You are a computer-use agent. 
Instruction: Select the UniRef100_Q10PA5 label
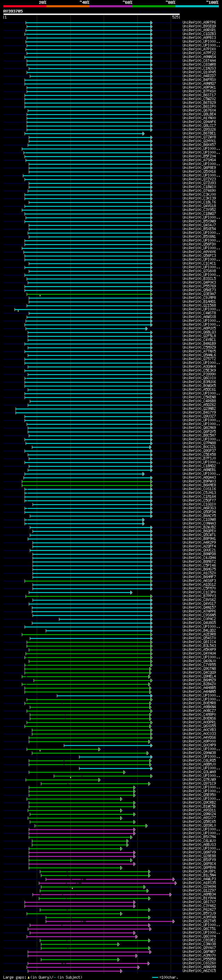(x=199, y=72)
